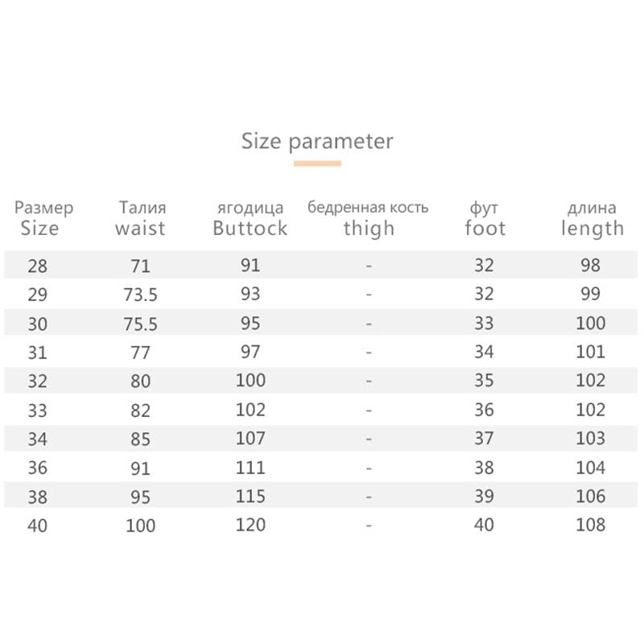Click waist value 91 in size 36 row
This screenshot has width=644, height=644.
140,469
